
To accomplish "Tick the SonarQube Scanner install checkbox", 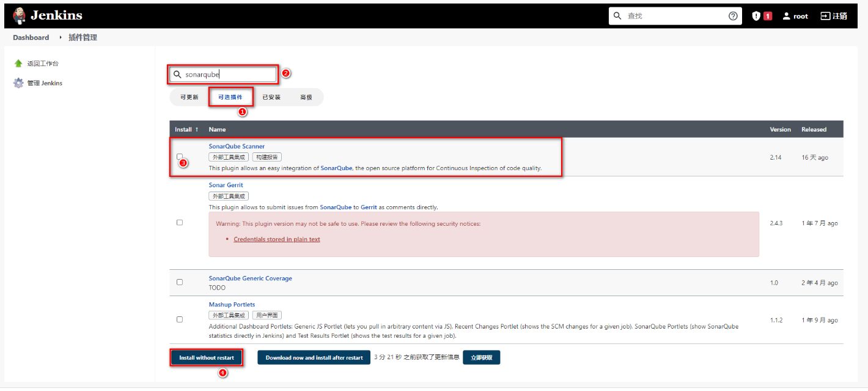I will (180, 157).
